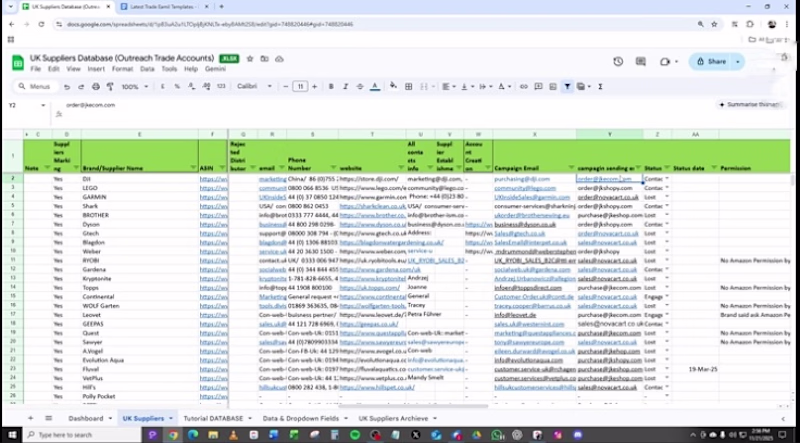Toggle bold formatting
This screenshot has width=800, height=443.
coord(331,87)
